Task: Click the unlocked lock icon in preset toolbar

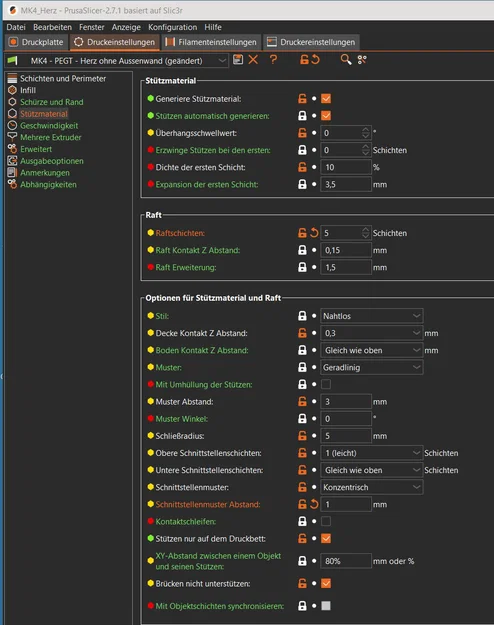Action: [x=304, y=60]
